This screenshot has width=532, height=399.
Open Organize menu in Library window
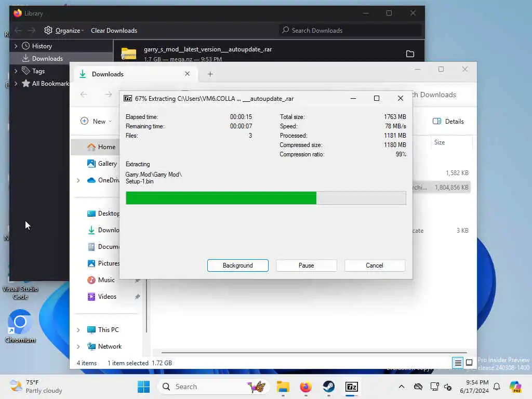click(69, 31)
